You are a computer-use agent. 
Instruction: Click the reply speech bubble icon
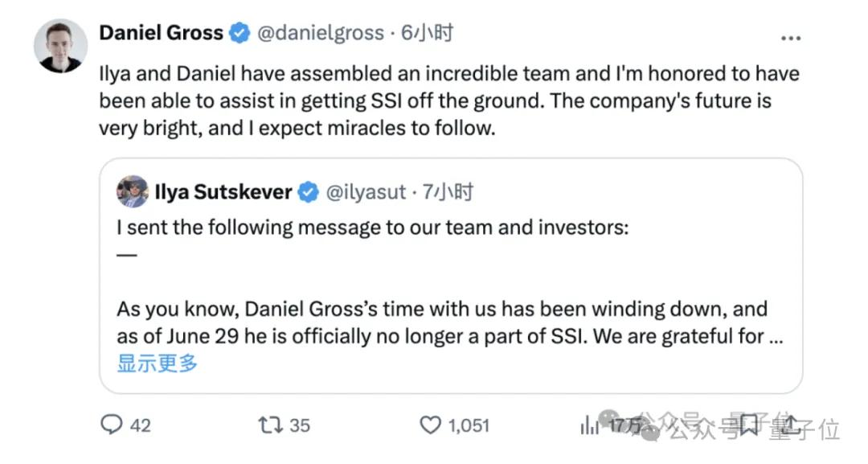pyautogui.click(x=111, y=425)
